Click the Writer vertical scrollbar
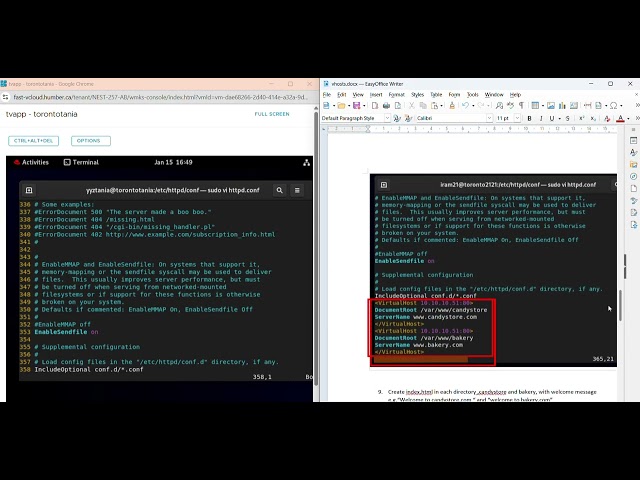The image size is (640, 480). [x=620, y=305]
